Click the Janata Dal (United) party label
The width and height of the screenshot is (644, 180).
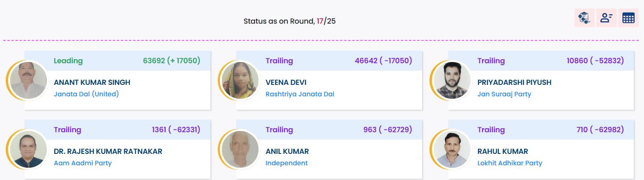coord(86,94)
